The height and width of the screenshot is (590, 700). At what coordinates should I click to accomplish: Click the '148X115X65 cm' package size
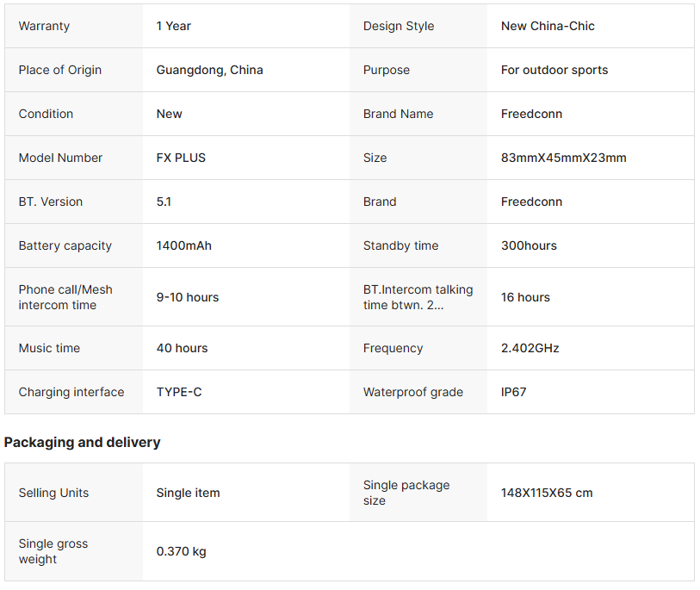click(x=547, y=493)
